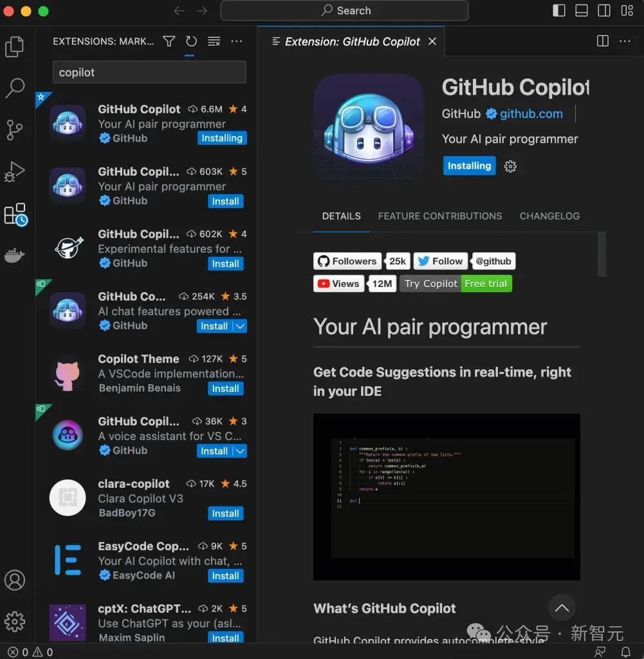Image resolution: width=644 pixels, height=659 pixels.
Task: Select the clara-copilot list entry
Action: 146,499
